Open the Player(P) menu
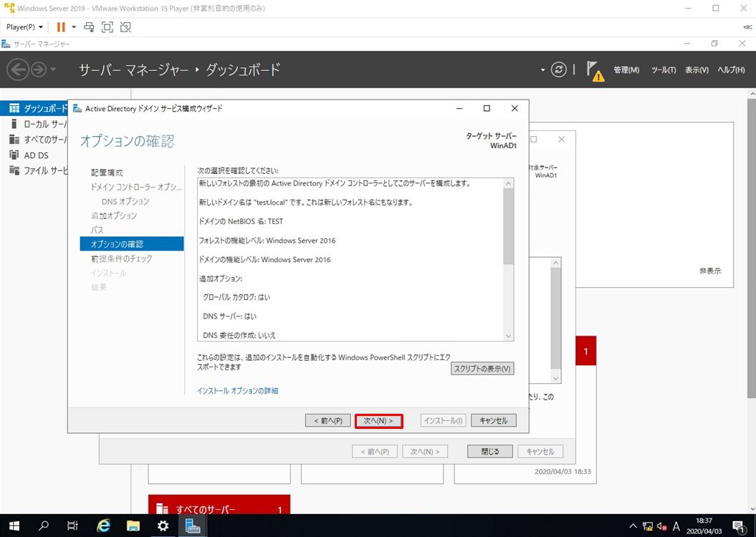This screenshot has width=756, height=537. point(24,27)
